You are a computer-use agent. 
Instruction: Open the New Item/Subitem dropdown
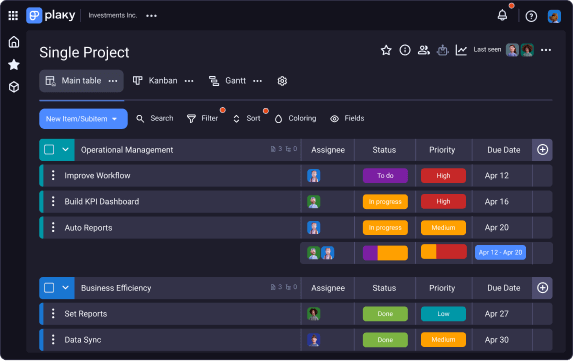coord(83,119)
